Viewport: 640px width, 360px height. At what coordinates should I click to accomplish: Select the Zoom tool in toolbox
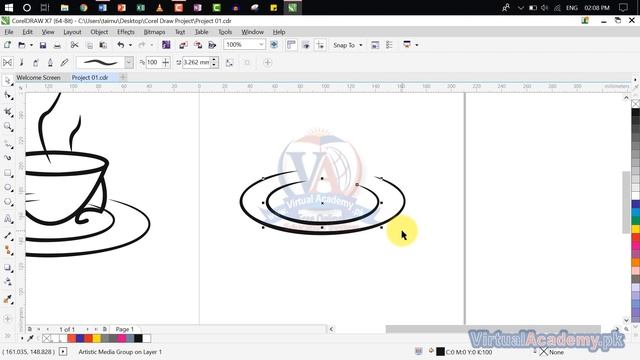pyautogui.click(x=7, y=126)
